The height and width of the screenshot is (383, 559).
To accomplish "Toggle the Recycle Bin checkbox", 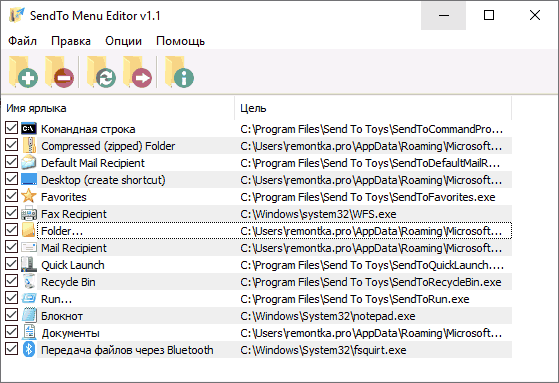I will tap(11, 281).
